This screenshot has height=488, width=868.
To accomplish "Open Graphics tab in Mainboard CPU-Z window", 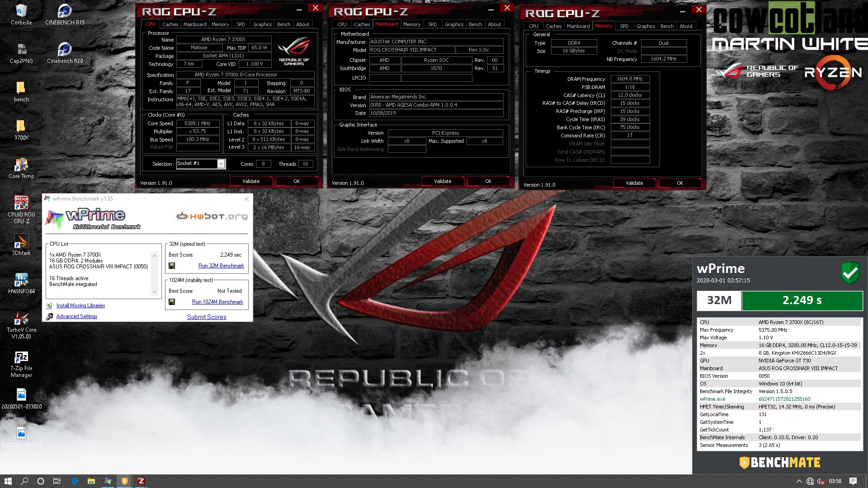I will click(x=454, y=24).
